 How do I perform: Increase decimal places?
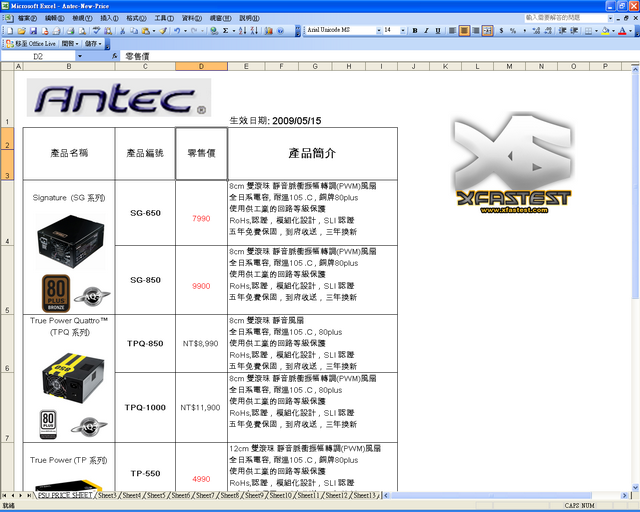(x=536, y=31)
